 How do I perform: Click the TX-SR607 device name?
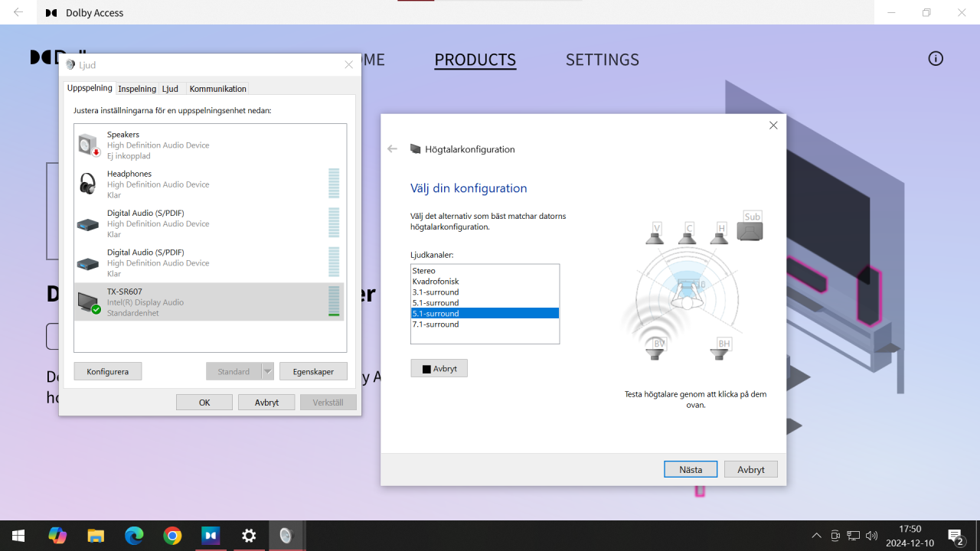tap(125, 292)
